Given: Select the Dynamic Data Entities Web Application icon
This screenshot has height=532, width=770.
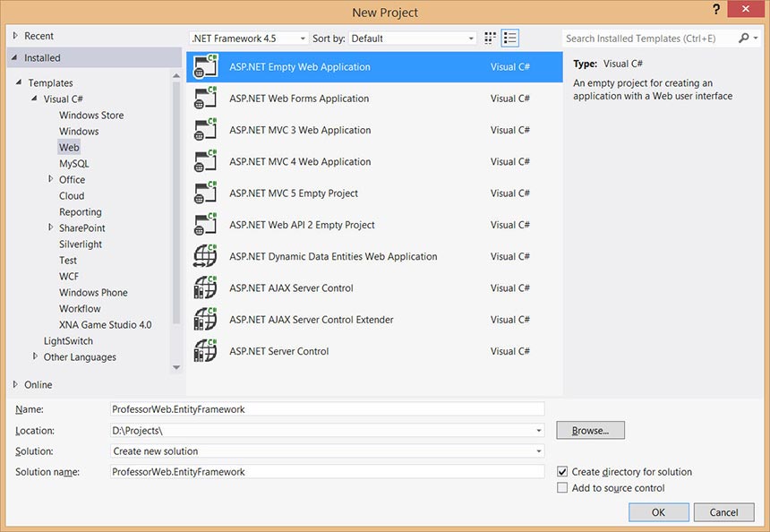Looking at the screenshot, I should 205,256.
